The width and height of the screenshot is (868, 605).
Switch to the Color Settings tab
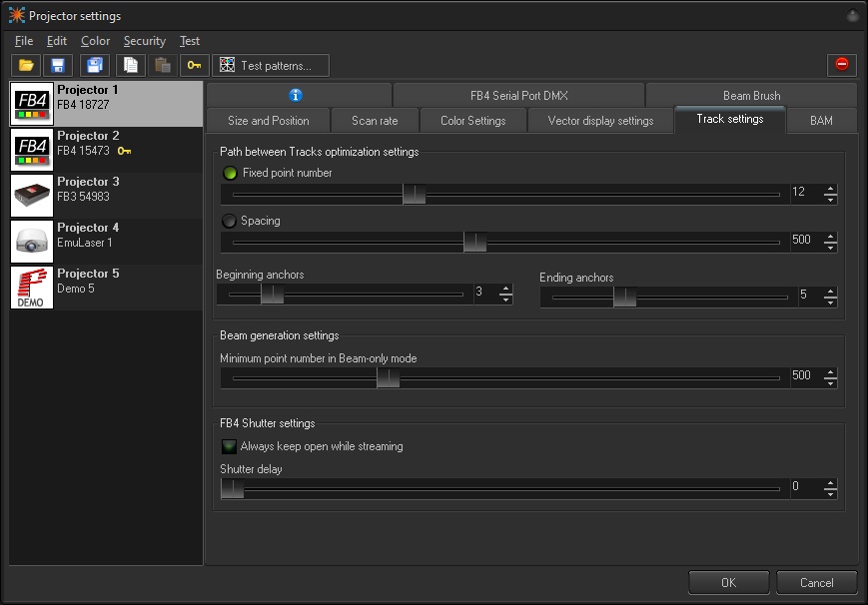click(472, 121)
